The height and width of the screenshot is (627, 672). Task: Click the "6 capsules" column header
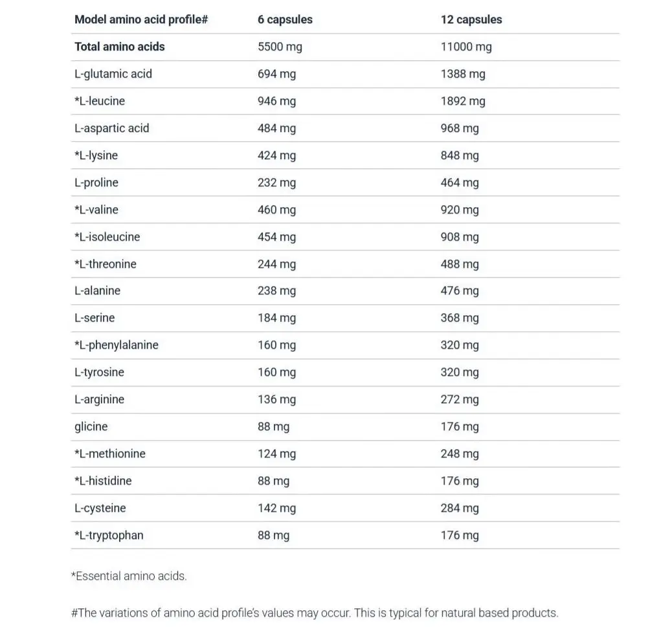(x=285, y=19)
